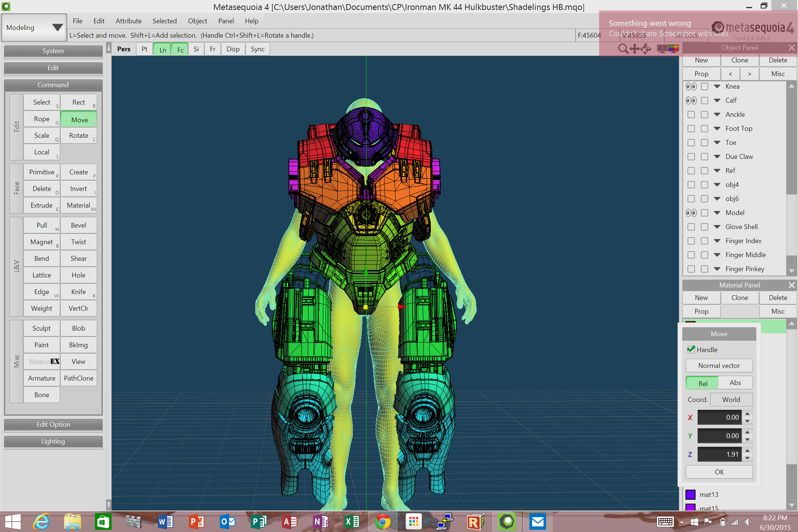Screen dimensions: 798x532
Task: Open Outlook from the taskbar
Action: coord(227,522)
